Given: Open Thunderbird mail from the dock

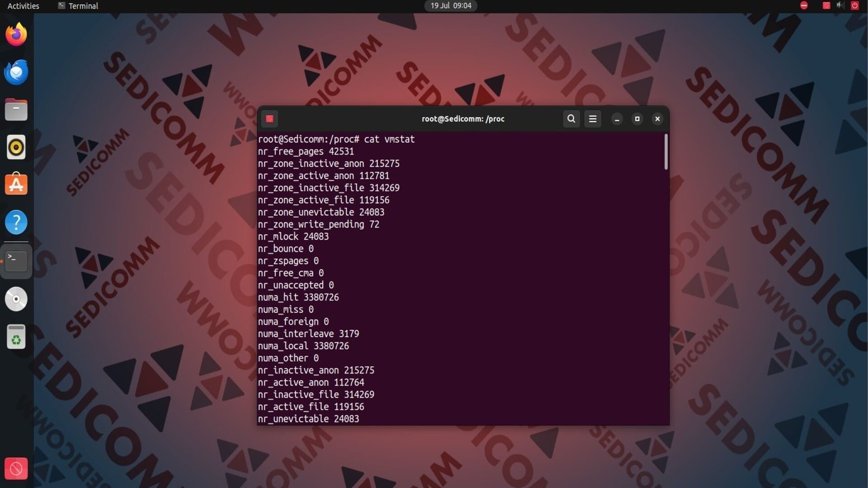Looking at the screenshot, I should click(x=16, y=72).
